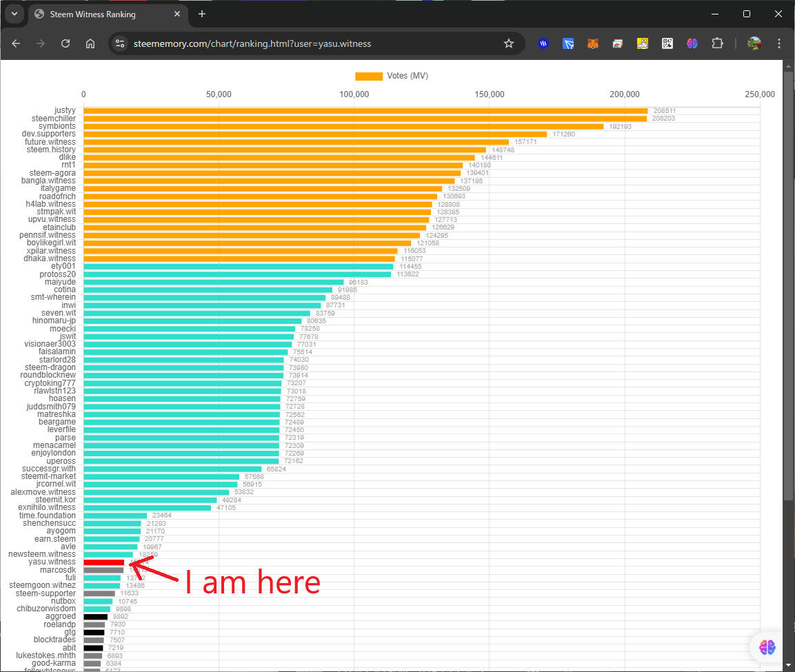795x672 pixels.
Task: Click the vertical page scrollbar
Action: click(x=788, y=286)
